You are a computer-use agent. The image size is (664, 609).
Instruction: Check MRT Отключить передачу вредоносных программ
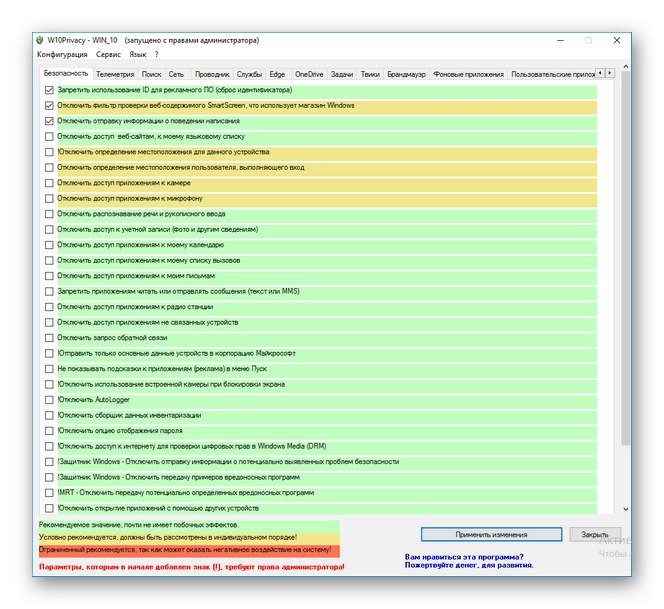[x=49, y=493]
